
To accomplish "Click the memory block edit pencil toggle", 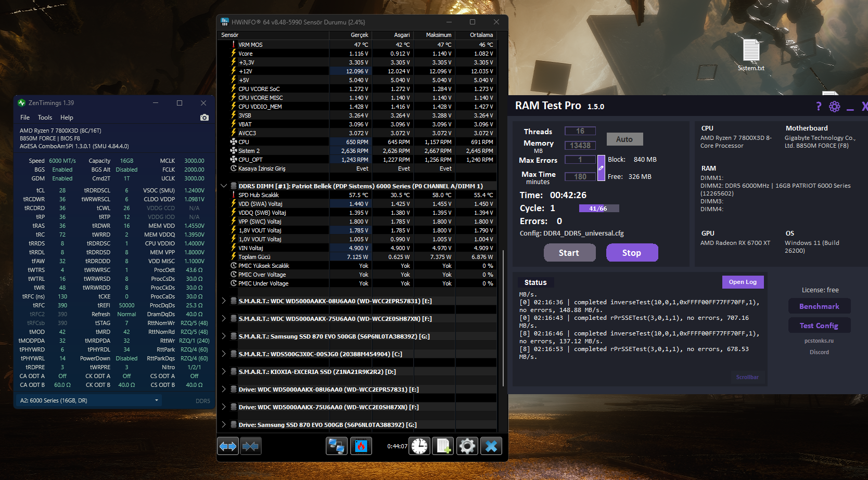I will pyautogui.click(x=601, y=168).
